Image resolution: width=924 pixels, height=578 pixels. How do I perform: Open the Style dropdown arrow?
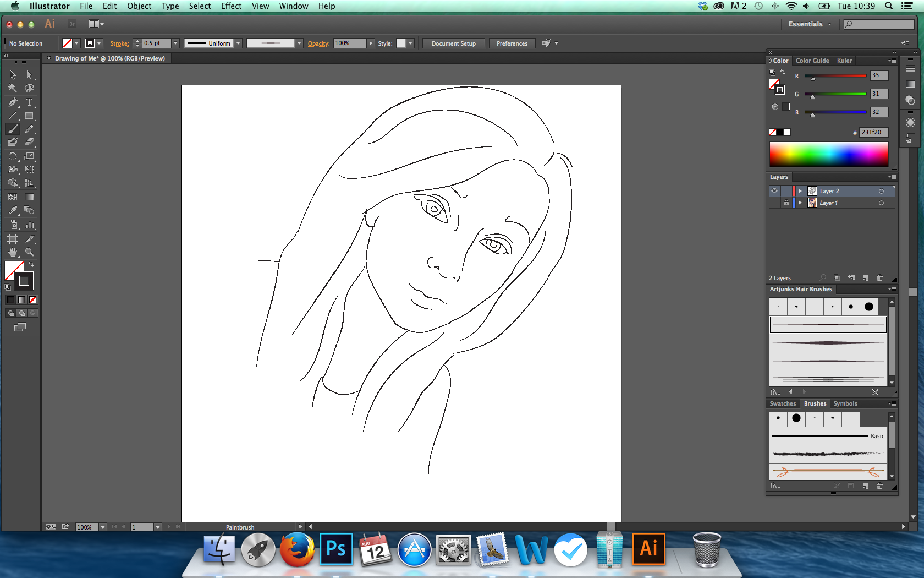click(x=410, y=43)
